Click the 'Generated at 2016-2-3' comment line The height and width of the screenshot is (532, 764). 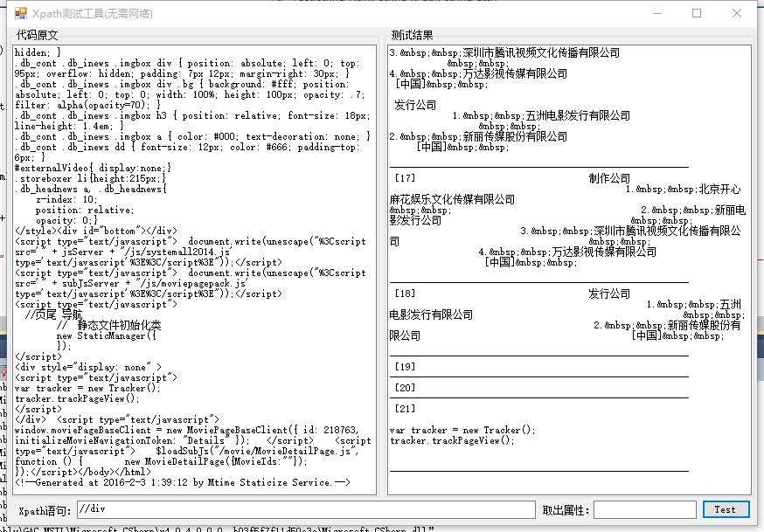point(182,482)
